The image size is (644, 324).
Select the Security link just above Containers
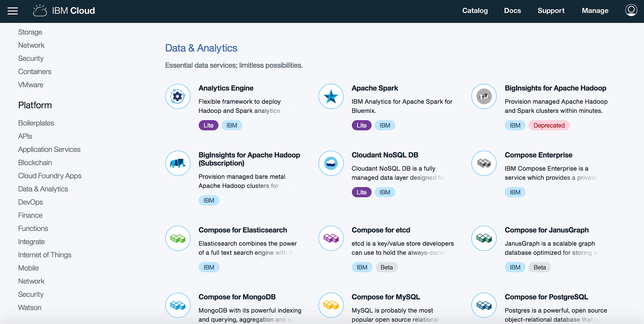(31, 58)
